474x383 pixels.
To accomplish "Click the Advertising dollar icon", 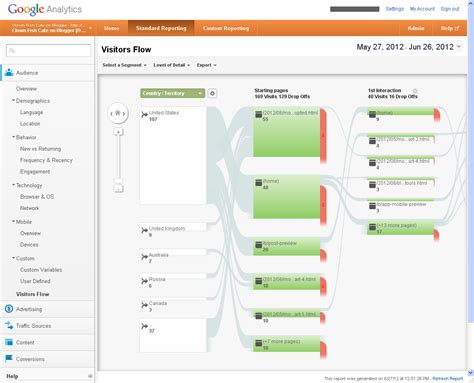I will [9, 309].
